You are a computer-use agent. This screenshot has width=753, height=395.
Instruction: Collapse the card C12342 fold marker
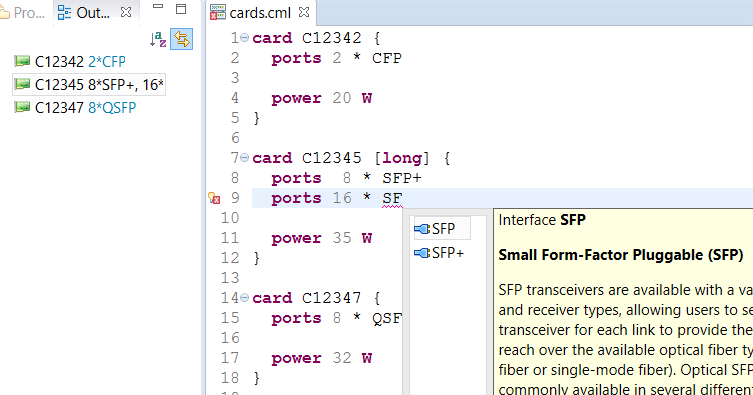[244, 37]
